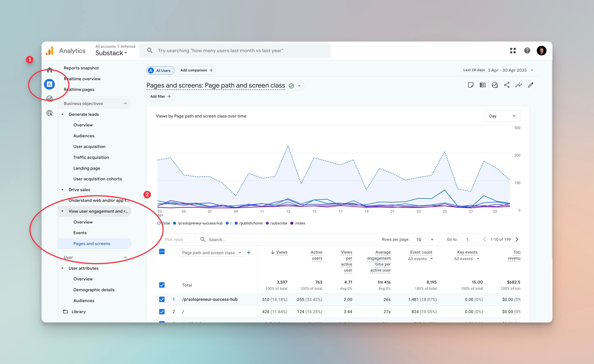This screenshot has width=594, height=364.
Task: Open the Page path and screen class dimension dropdown
Action: pyautogui.click(x=212, y=253)
